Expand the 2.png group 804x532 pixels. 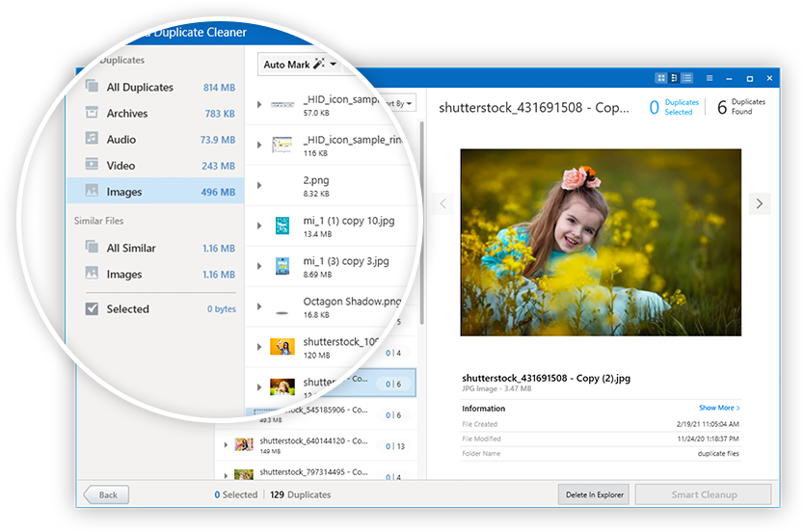259,186
